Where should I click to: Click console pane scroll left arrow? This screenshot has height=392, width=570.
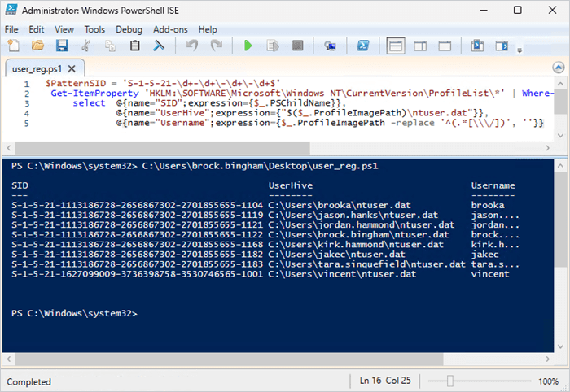[x=9, y=359]
